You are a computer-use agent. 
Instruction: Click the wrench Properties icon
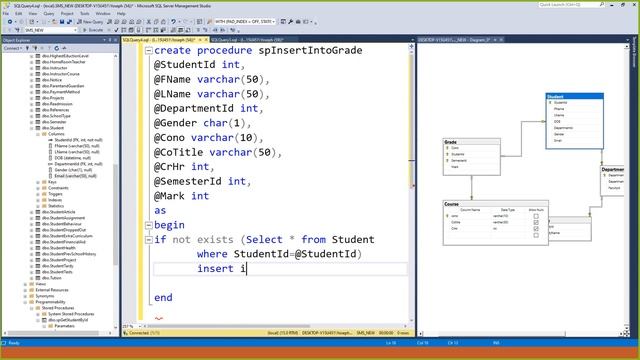tap(291, 22)
